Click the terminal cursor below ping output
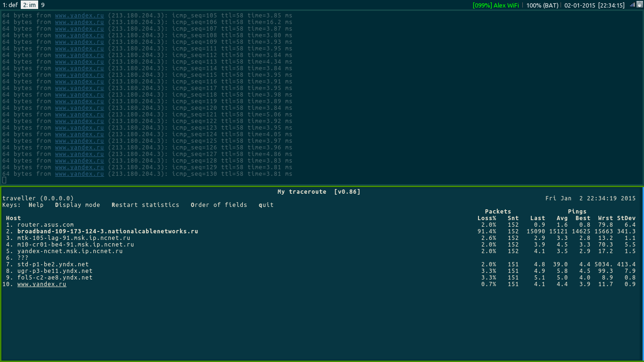Screen dimensions: 644x362 click(x=4, y=181)
